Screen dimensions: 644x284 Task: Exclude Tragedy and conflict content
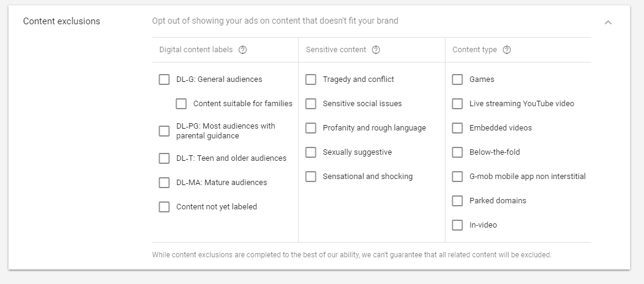(x=311, y=79)
